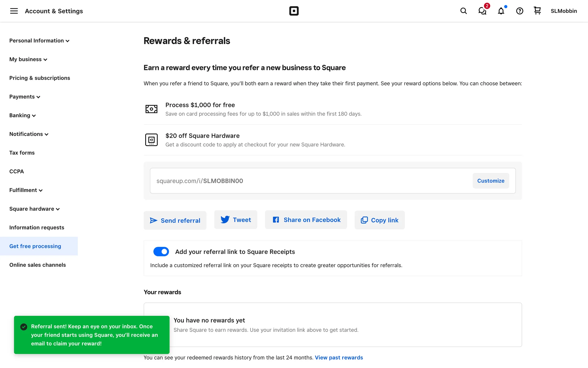This screenshot has width=588, height=368.
Task: Click the Square logo icon
Action: tap(294, 11)
